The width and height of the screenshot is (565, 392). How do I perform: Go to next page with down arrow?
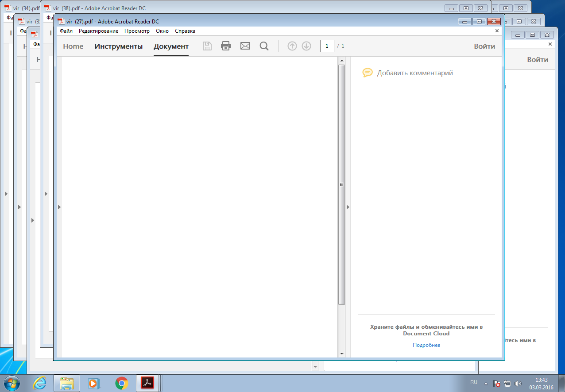tap(306, 46)
